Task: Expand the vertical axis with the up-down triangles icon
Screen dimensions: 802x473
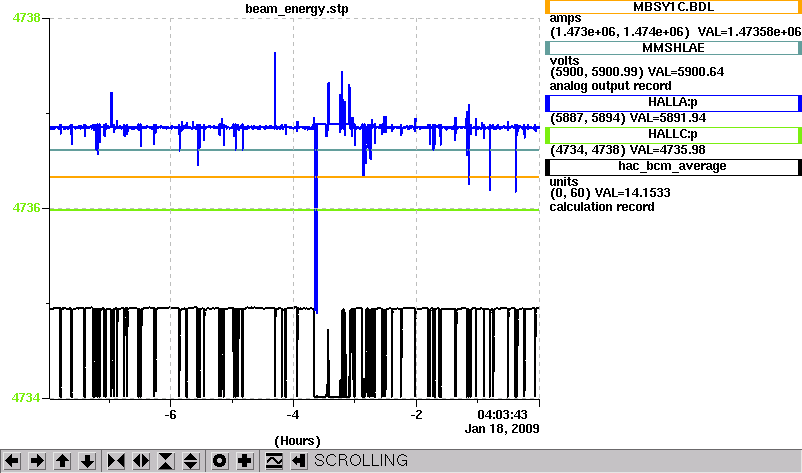Action: 190,461
